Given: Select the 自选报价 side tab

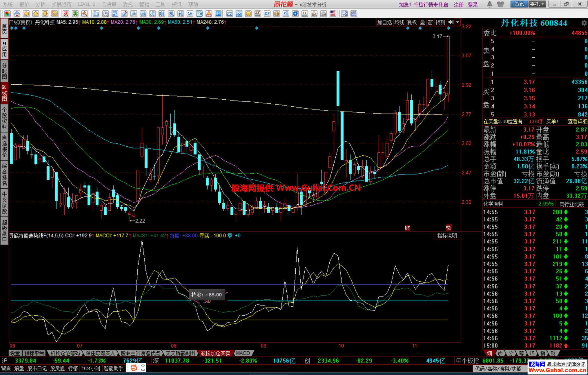Looking at the screenshot, I should (x=4, y=146).
